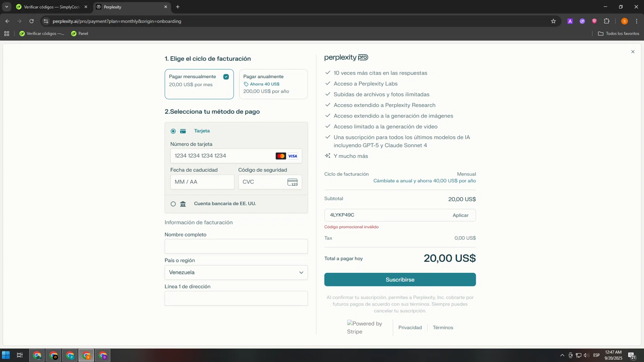Open Task View on the taskbar
The height and width of the screenshot is (362, 644).
click(x=20, y=355)
